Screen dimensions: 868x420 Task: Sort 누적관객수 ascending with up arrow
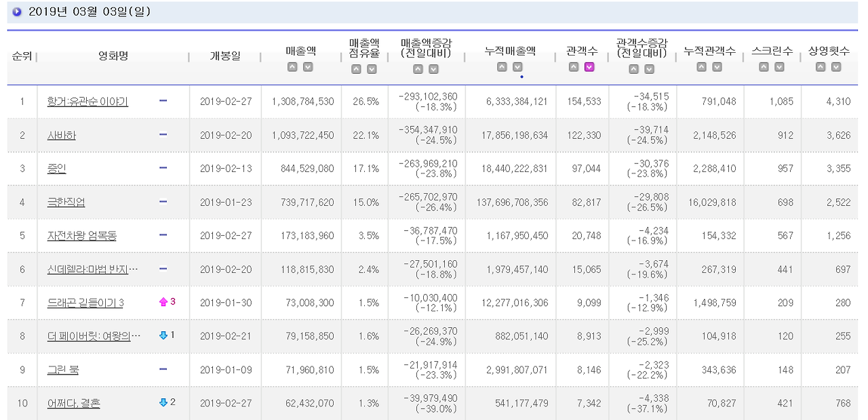coord(701,67)
